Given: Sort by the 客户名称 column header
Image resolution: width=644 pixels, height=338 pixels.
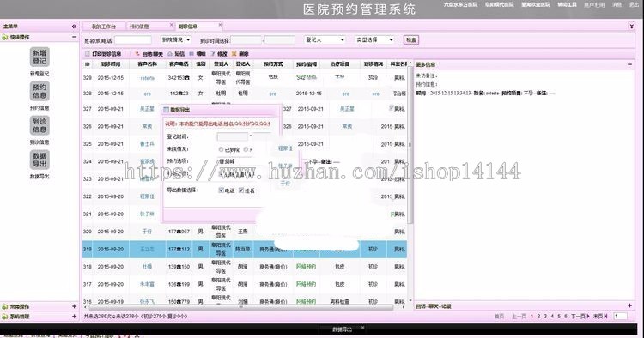Looking at the screenshot, I should pos(148,64).
